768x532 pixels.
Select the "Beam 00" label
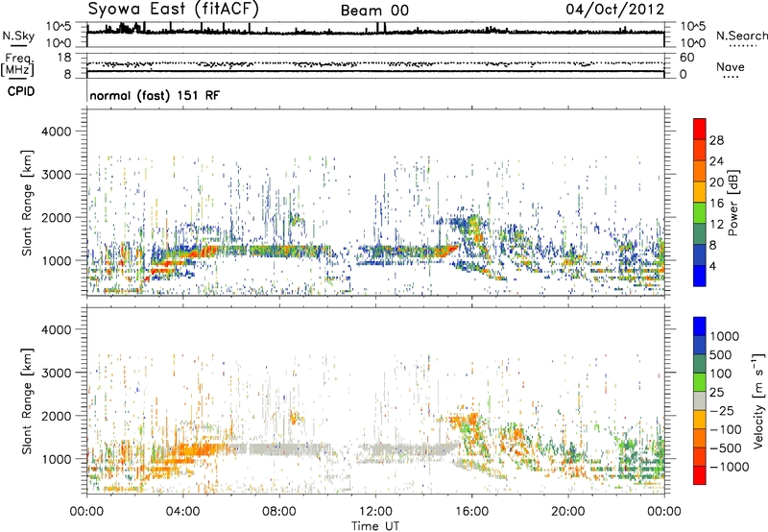(374, 11)
